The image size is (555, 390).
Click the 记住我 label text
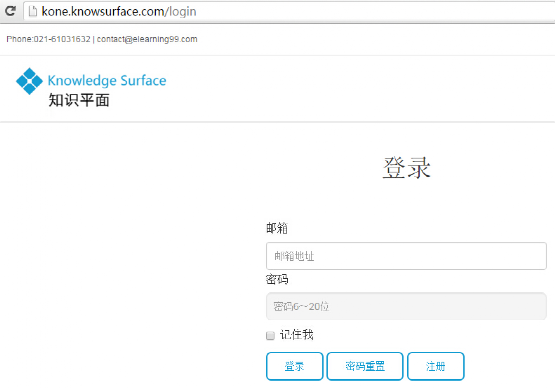297,335
